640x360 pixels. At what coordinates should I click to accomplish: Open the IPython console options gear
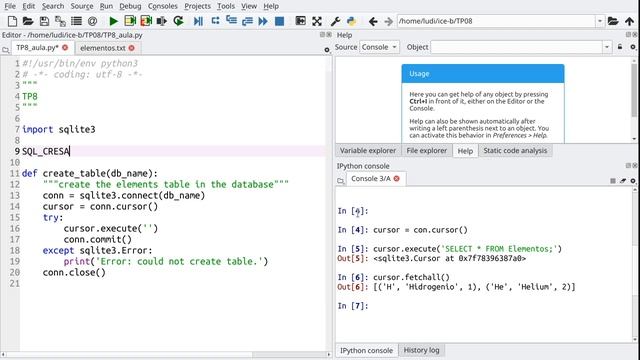click(x=633, y=180)
